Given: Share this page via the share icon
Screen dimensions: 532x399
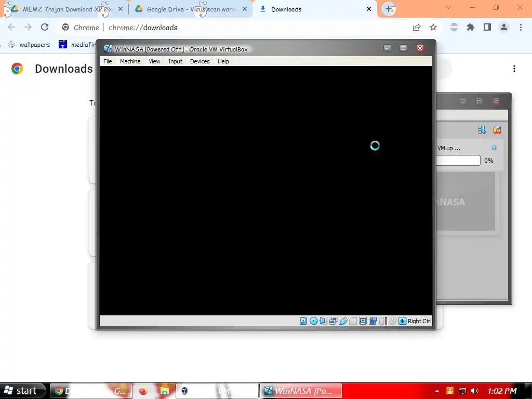Looking at the screenshot, I should click(417, 27).
